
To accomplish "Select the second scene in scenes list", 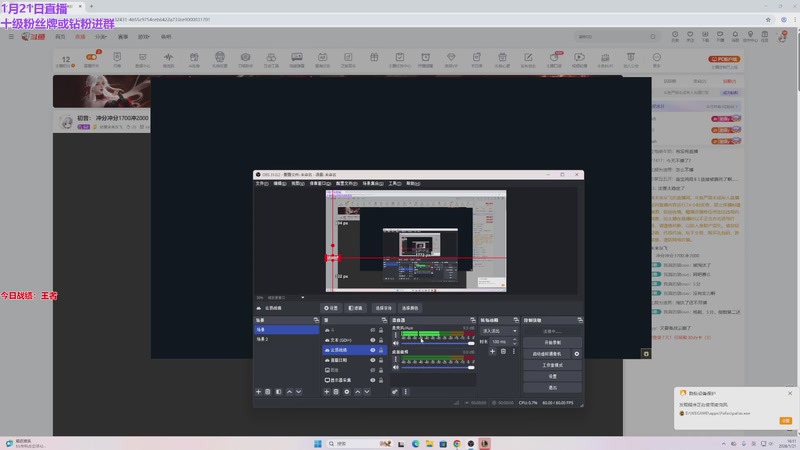I will coord(286,339).
